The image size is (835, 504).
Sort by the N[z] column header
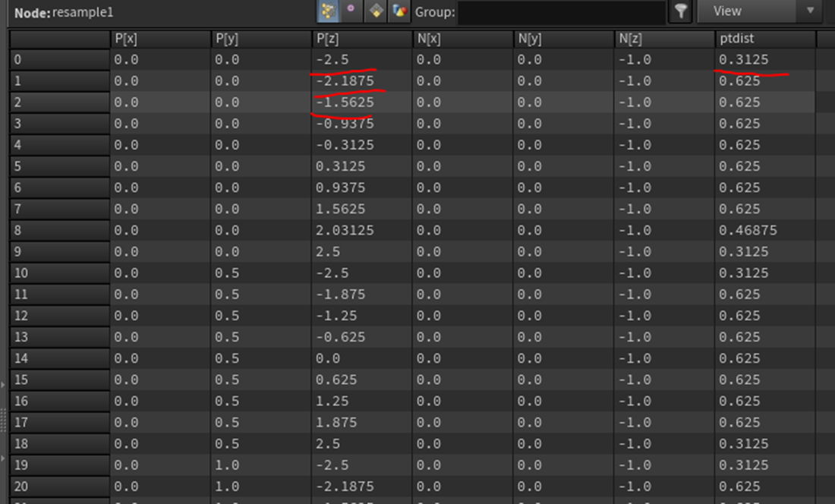pos(664,39)
